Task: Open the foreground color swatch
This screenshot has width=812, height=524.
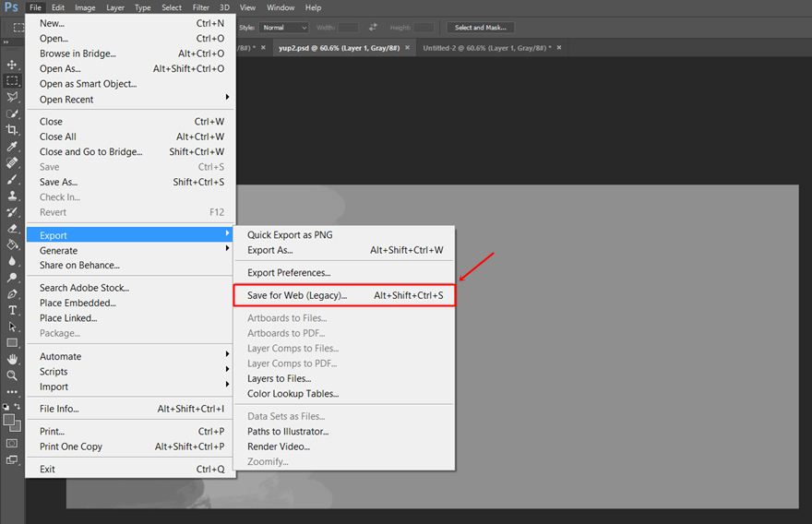Action: [9, 421]
